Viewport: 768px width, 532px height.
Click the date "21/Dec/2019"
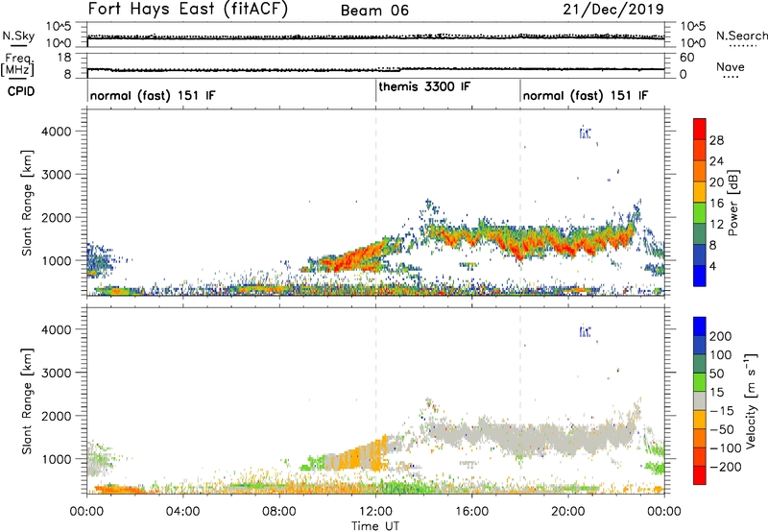pos(613,10)
